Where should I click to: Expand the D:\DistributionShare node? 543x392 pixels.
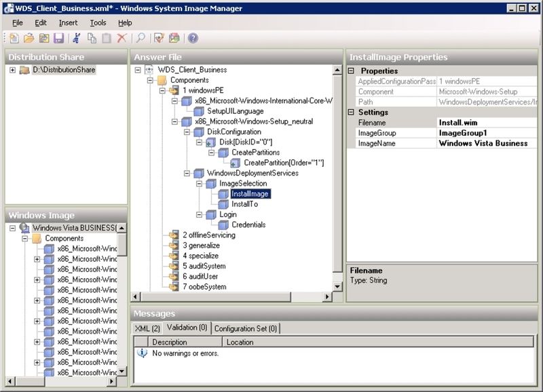[13, 70]
